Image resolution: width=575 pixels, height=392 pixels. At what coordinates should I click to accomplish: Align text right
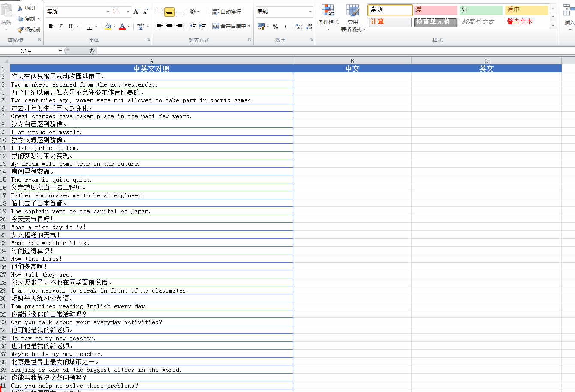179,26
